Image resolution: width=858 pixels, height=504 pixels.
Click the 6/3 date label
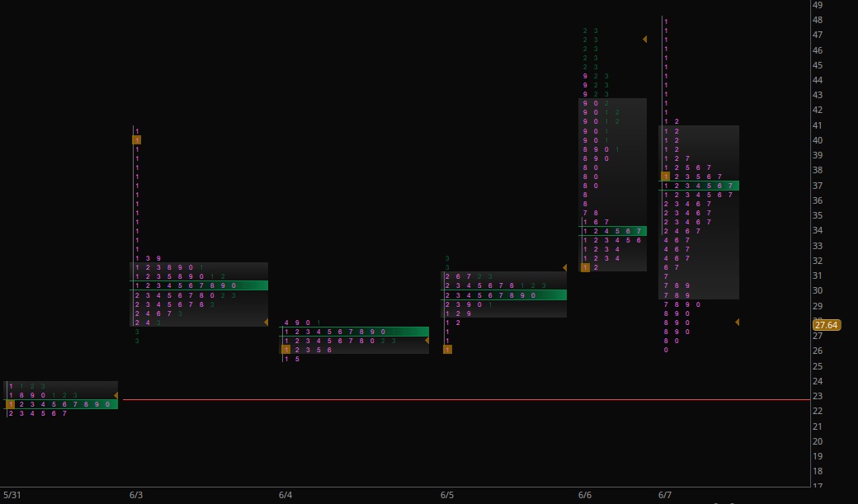(136, 495)
